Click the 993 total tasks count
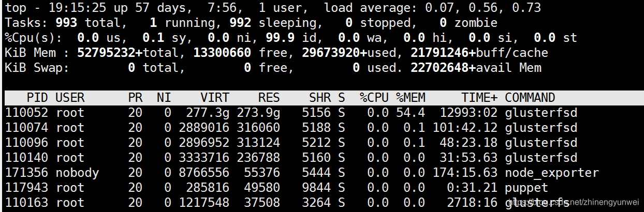The image size is (644, 212). (66, 23)
